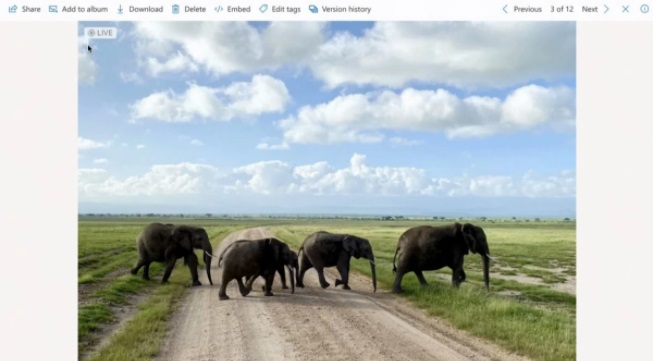This screenshot has width=659, height=361.
Task: Open Version history via its text
Action: [346, 9]
